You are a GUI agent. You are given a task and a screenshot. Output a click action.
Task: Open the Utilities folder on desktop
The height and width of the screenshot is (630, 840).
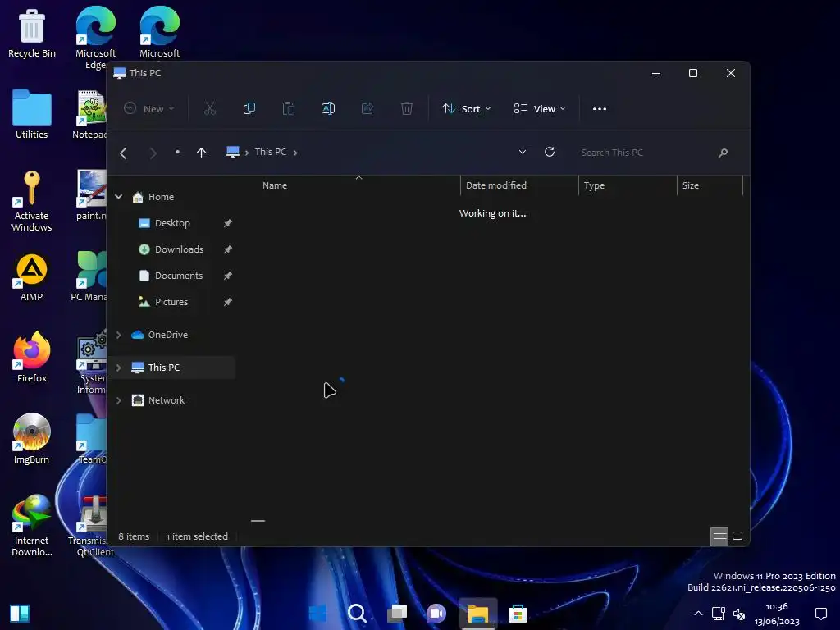(32, 114)
